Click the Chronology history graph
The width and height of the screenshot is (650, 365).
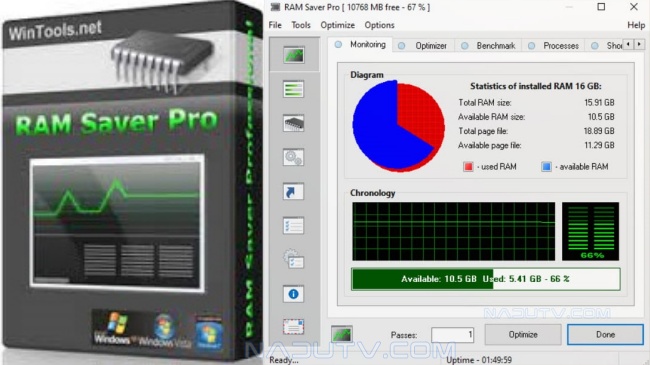point(454,231)
